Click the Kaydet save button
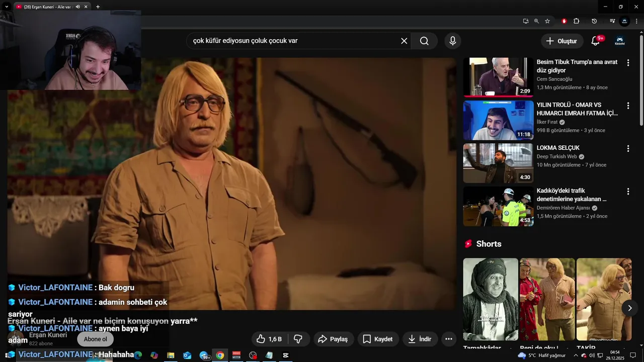This screenshot has height=362, width=644. coord(378,339)
